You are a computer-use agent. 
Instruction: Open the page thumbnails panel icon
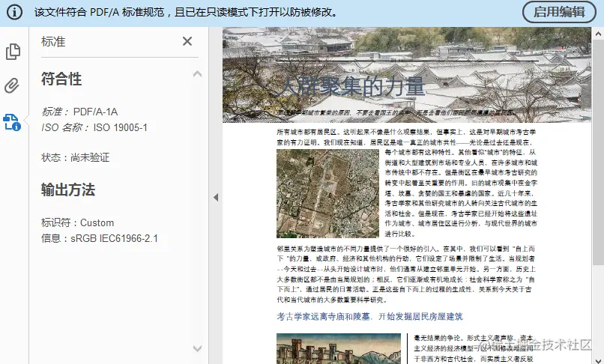point(13,52)
